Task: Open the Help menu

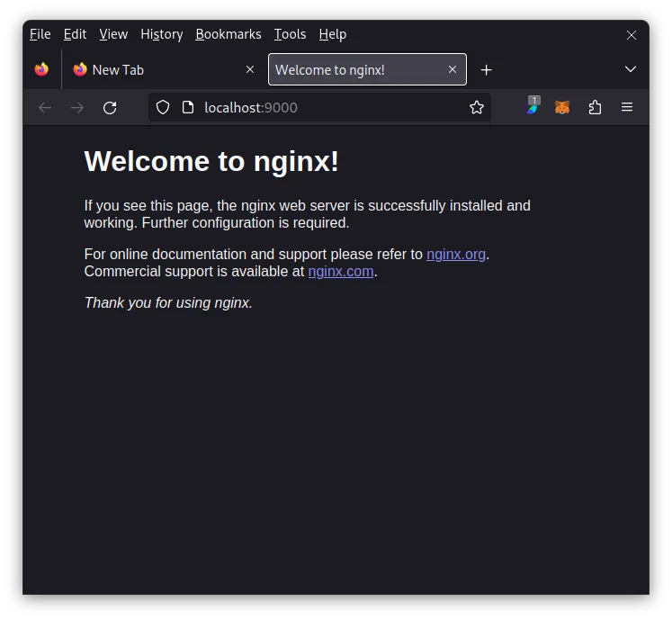Action: pyautogui.click(x=333, y=34)
